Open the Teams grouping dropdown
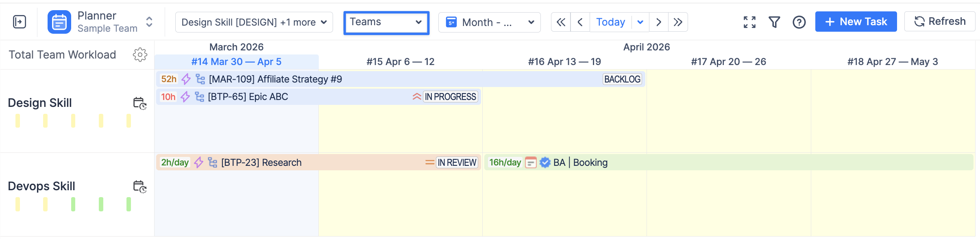Viewport: 980px width, 239px height. click(x=386, y=22)
